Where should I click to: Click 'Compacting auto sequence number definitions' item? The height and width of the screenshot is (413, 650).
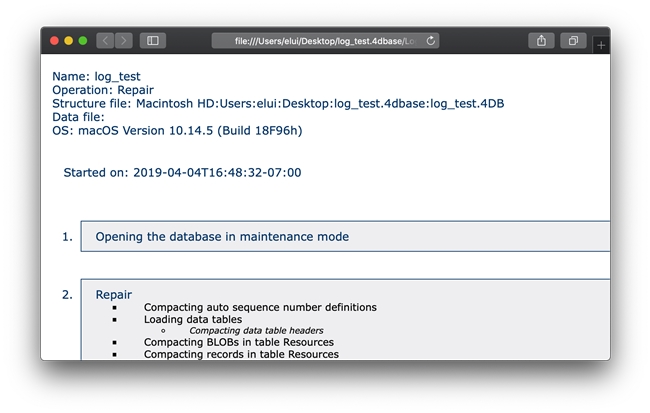click(x=260, y=307)
